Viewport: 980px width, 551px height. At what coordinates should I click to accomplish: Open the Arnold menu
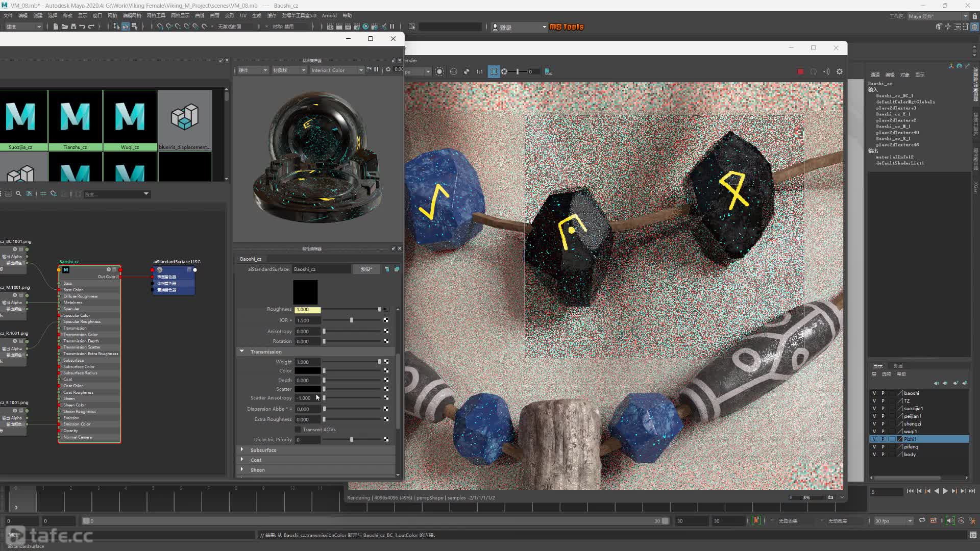pyautogui.click(x=329, y=16)
